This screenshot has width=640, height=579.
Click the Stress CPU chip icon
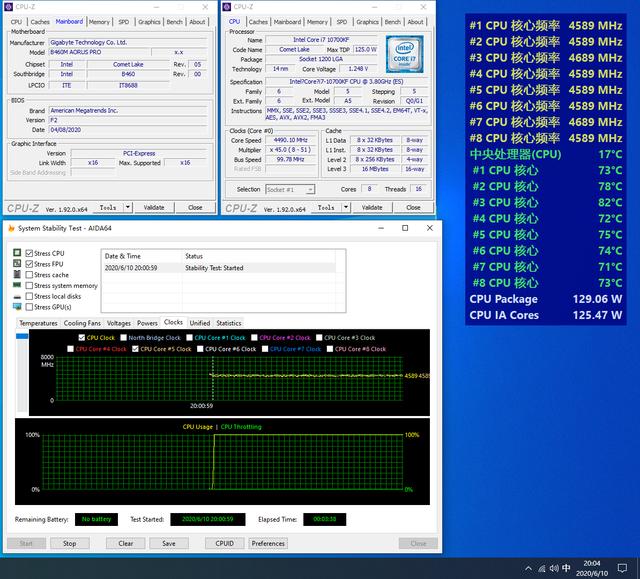17,253
